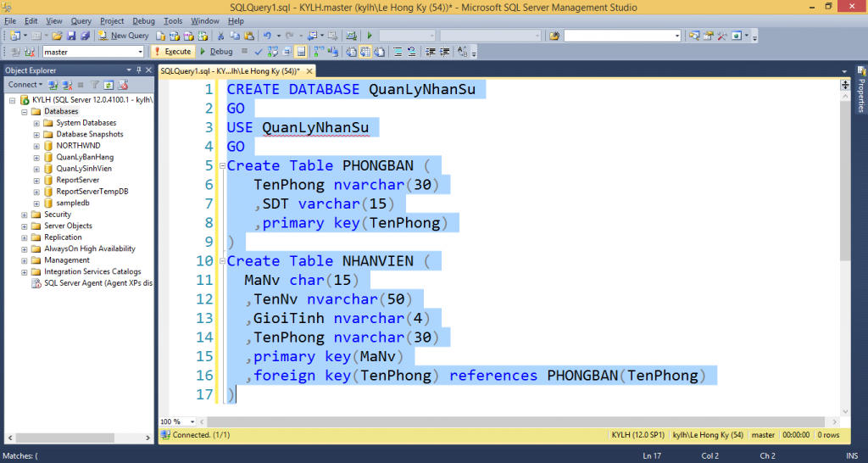The height and width of the screenshot is (463, 868).
Task: Select the SQLQuery1.sql document tab
Action: pos(231,71)
